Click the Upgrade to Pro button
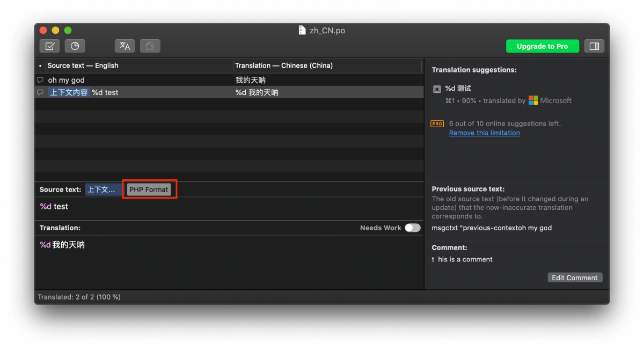Image resolution: width=644 pixels, height=350 pixels. [543, 46]
